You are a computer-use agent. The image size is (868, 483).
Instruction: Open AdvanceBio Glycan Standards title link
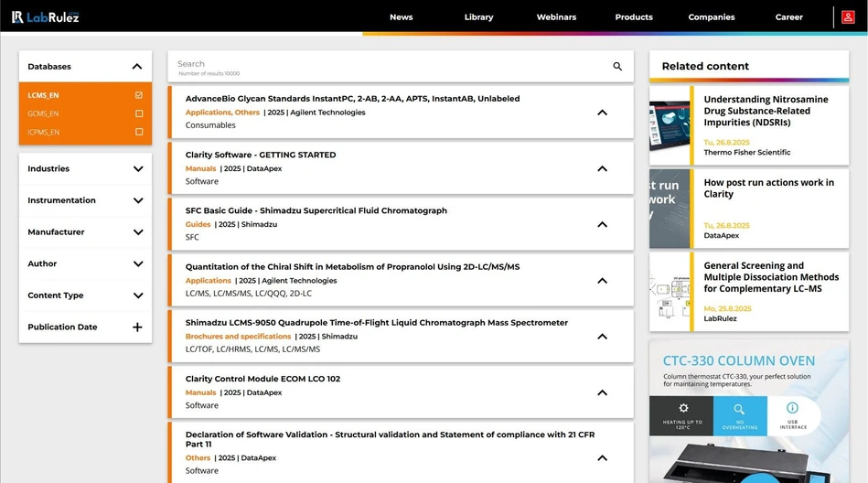353,99
